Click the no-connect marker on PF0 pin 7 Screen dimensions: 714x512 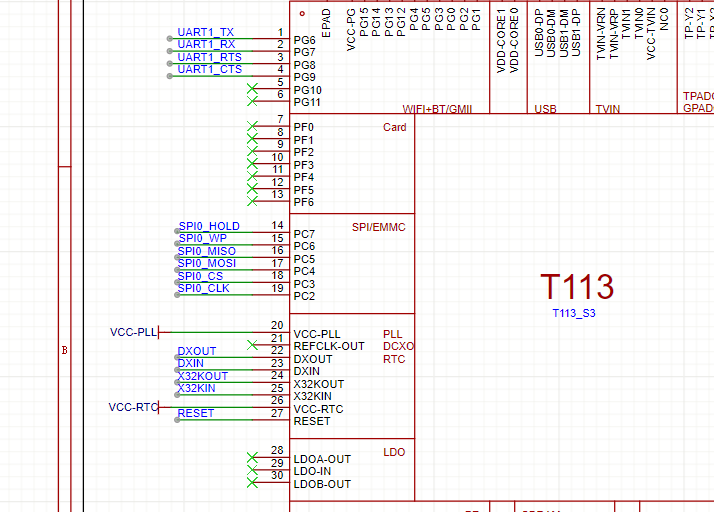point(252,126)
